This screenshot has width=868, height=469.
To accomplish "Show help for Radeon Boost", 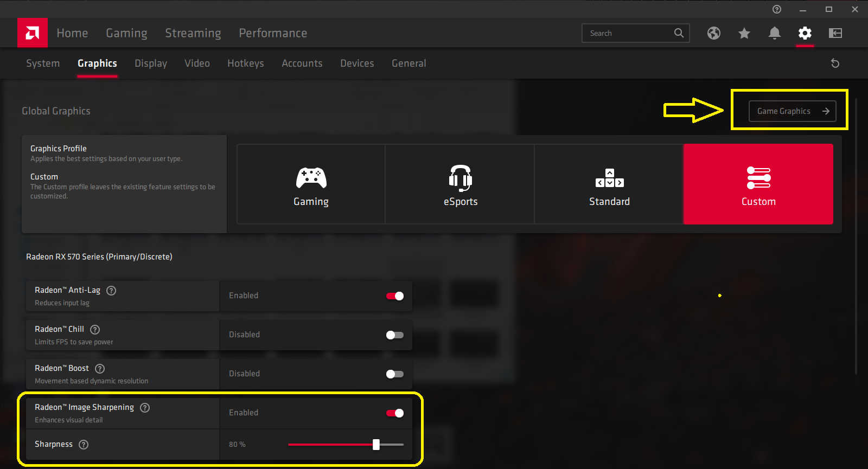I will 100,369.
